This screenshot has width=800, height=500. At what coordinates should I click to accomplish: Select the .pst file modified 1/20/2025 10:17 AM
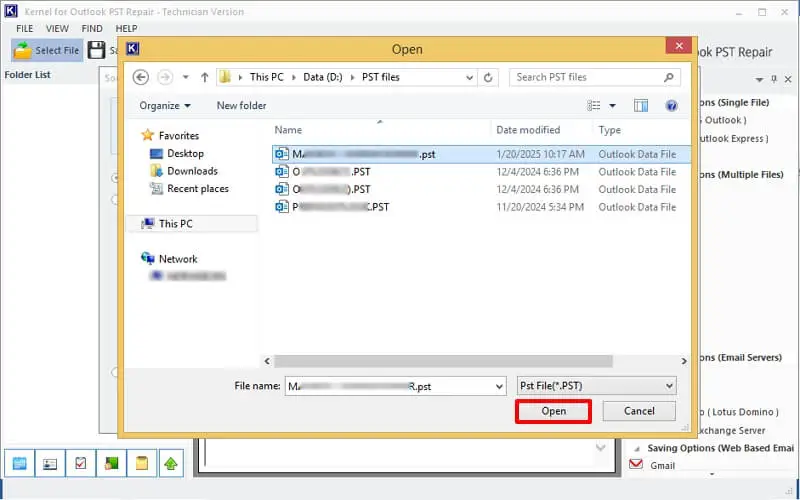481,154
